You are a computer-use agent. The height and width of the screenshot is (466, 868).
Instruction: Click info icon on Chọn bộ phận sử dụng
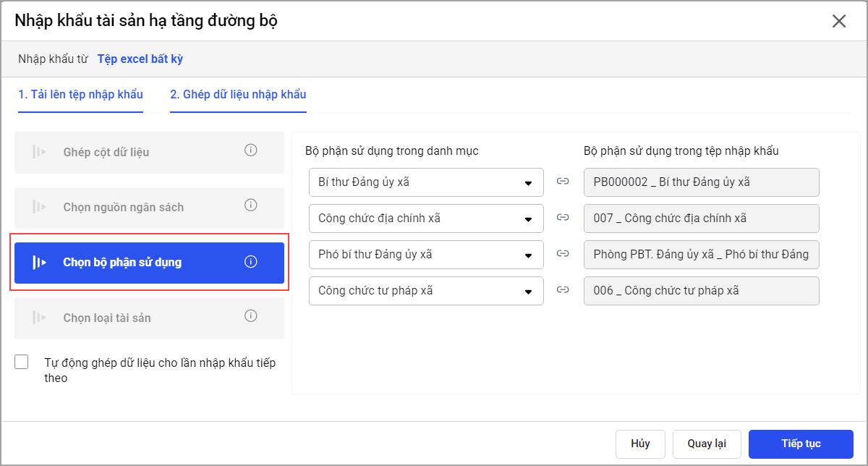click(x=251, y=262)
